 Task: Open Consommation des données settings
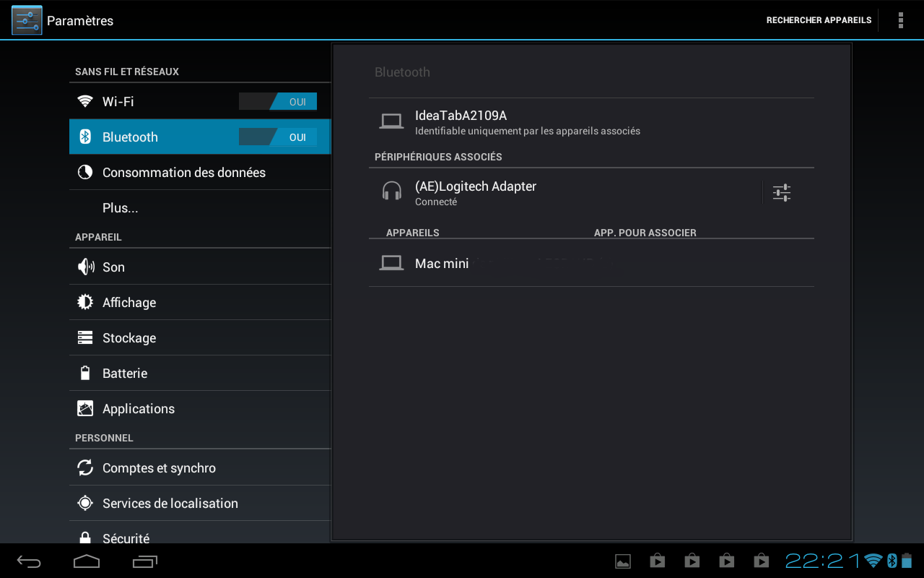(200, 172)
